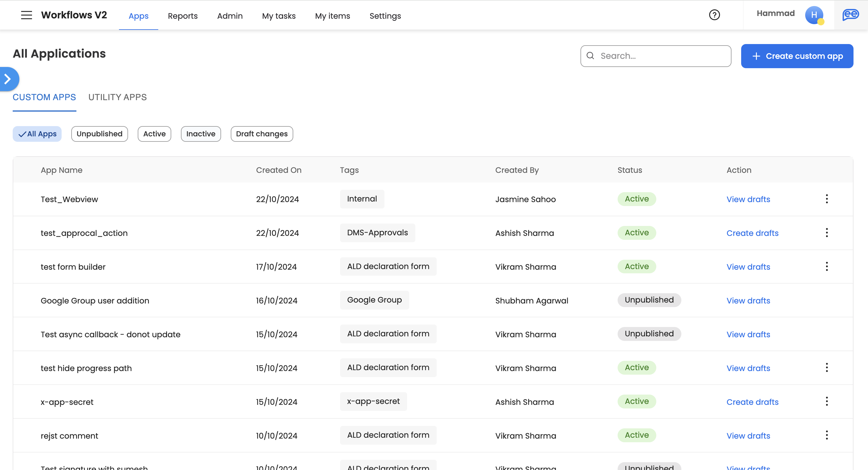This screenshot has width=868, height=470.
Task: Toggle the Inactive filter chip
Action: point(201,134)
